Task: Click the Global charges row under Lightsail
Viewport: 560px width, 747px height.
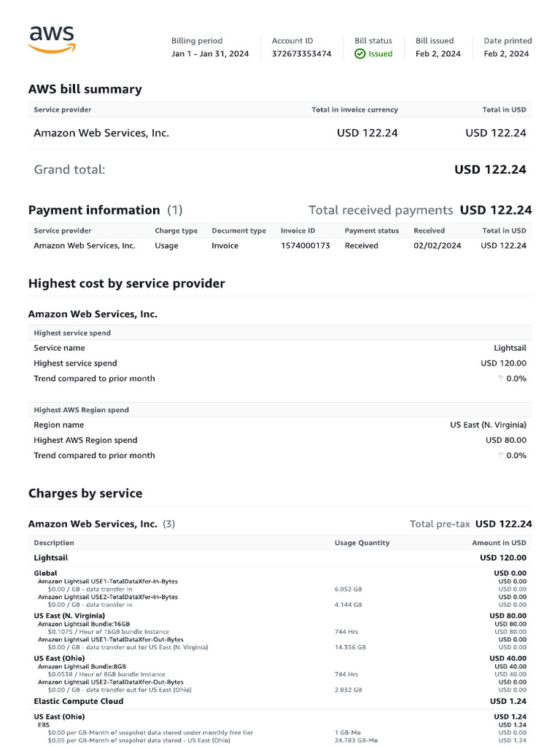Action: tap(45, 573)
